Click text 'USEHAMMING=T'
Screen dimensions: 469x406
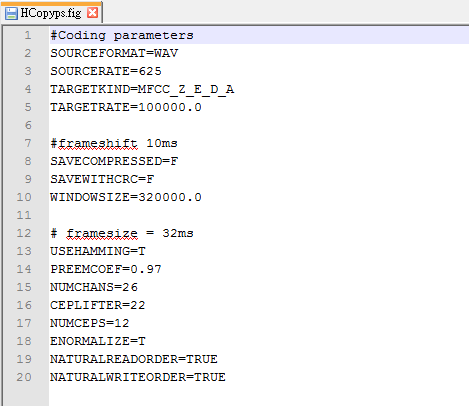(98, 251)
